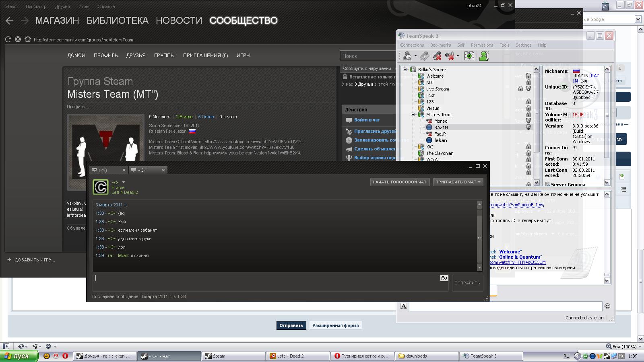The width and height of the screenshot is (644, 362).
Task: Open away-status dropdown arrow in TeamSpeak
Action: tap(415, 56)
